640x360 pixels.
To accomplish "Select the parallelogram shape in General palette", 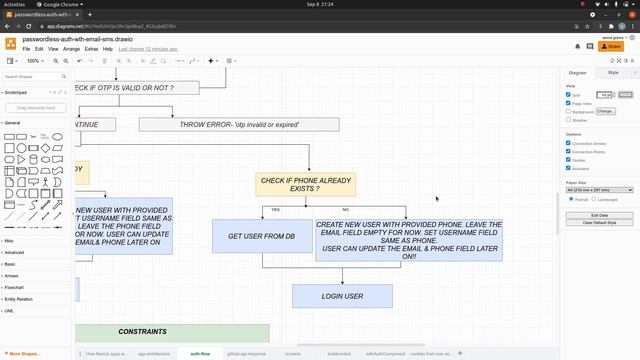I will (58, 148).
